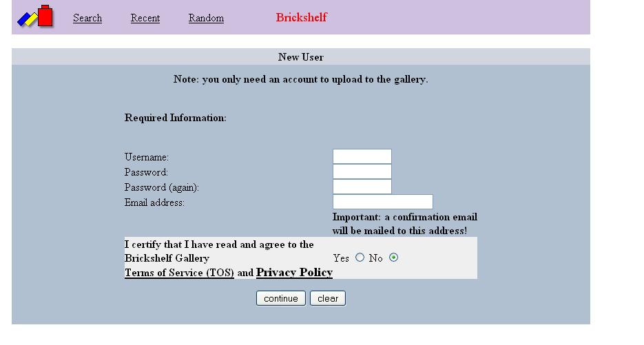This screenshot has width=644, height=345.
Task: Open Terms of Service (TOS) link
Action: (179, 273)
